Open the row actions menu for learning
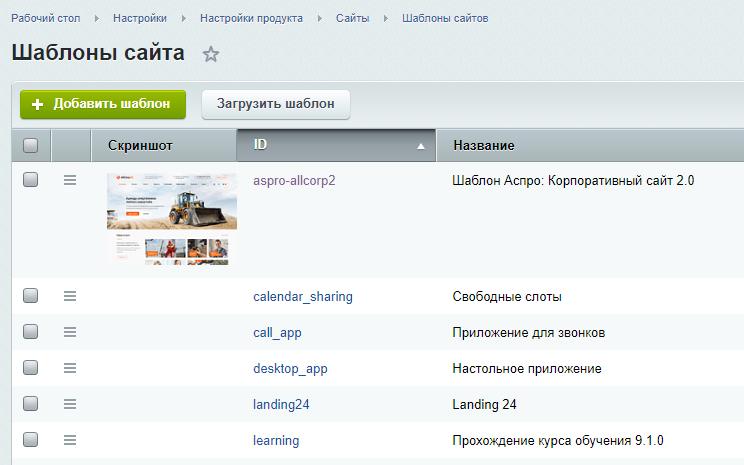The image size is (744, 465). pyautogui.click(x=70, y=440)
